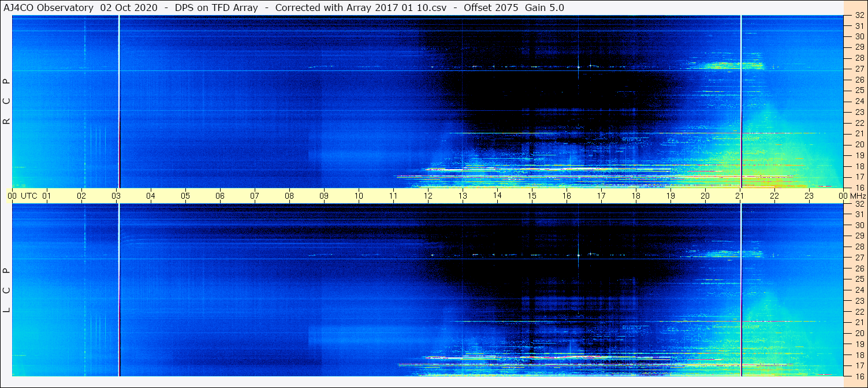Click the '23' MHz label in RCP scale
The height and width of the screenshot is (388, 868).
click(x=859, y=112)
